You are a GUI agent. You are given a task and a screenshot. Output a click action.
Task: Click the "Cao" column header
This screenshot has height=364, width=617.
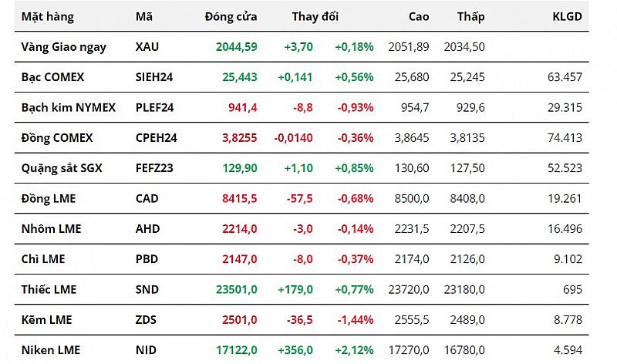coord(417,17)
